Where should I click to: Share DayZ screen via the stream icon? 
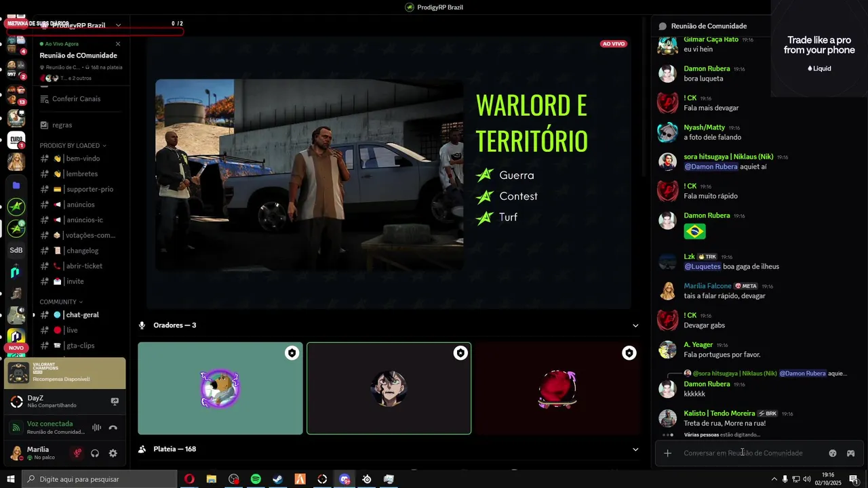pyautogui.click(x=115, y=401)
